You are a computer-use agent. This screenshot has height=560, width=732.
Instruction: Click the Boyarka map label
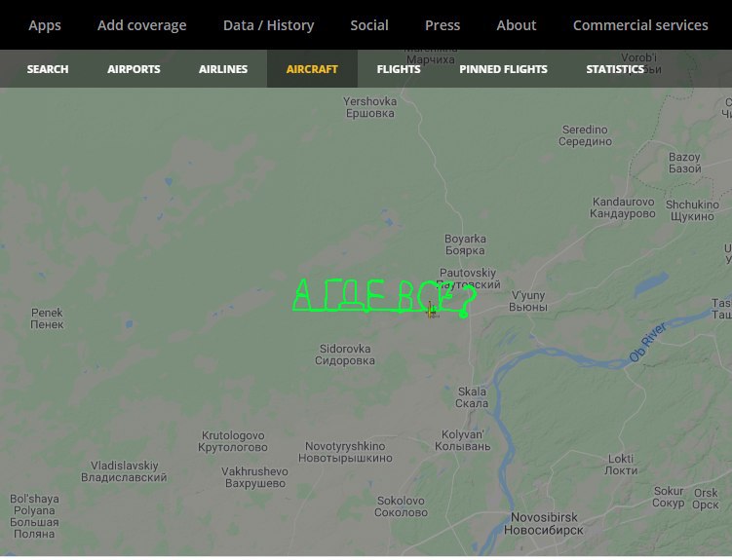(465, 244)
